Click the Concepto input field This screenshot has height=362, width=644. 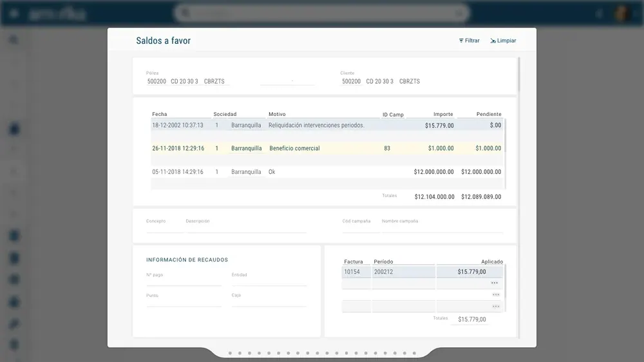click(x=164, y=229)
